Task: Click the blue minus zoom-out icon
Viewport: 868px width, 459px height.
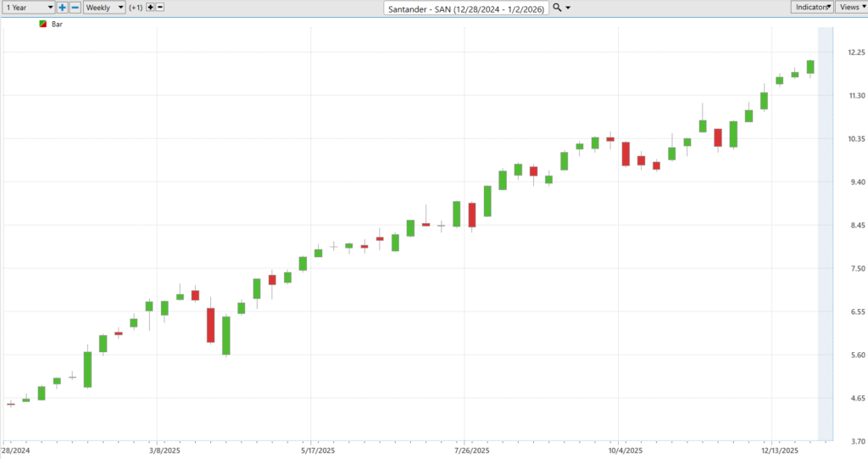Action: (x=75, y=7)
